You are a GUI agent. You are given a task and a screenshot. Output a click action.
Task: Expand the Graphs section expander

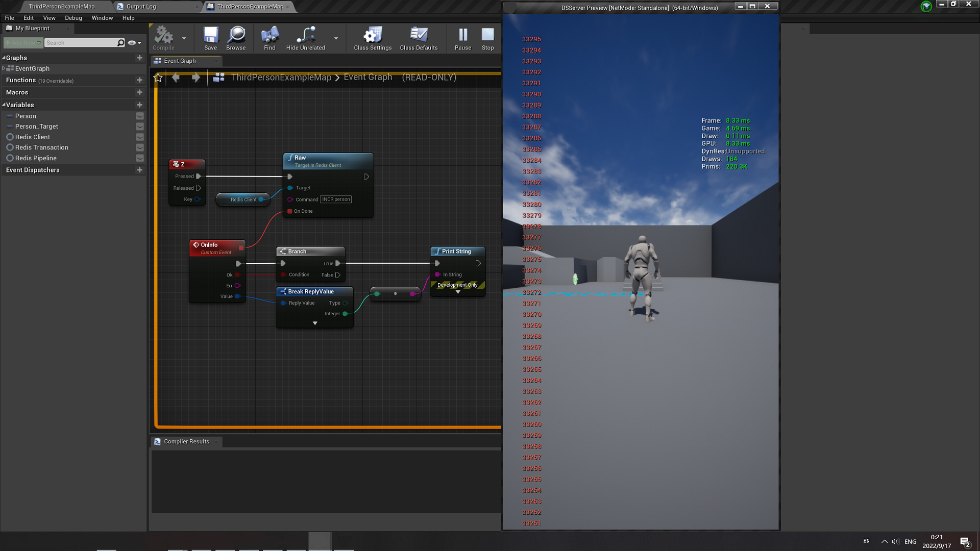click(x=5, y=57)
